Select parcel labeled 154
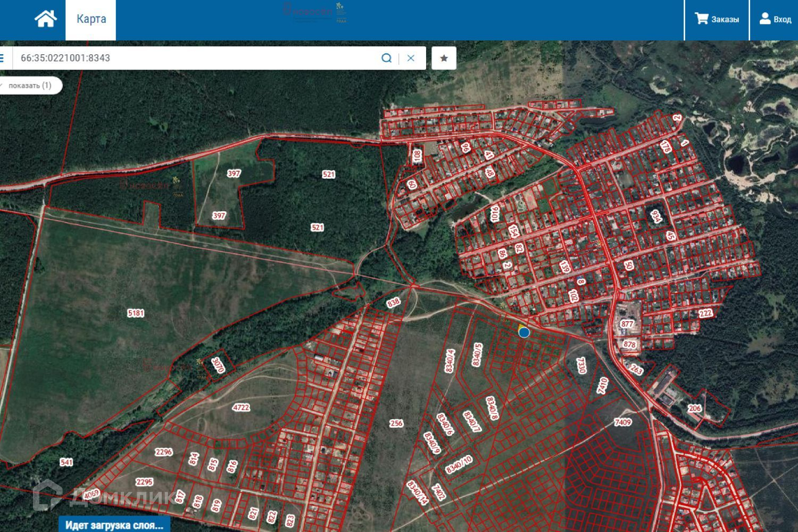The image size is (798, 532). (x=513, y=231)
